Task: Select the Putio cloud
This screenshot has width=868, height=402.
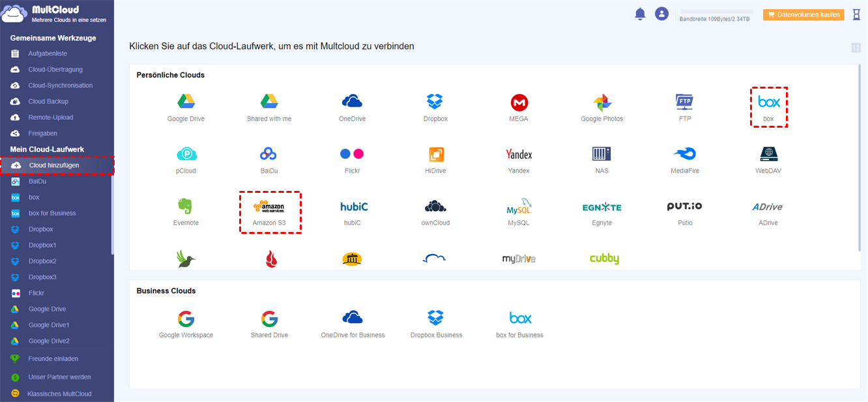Action: click(x=685, y=212)
